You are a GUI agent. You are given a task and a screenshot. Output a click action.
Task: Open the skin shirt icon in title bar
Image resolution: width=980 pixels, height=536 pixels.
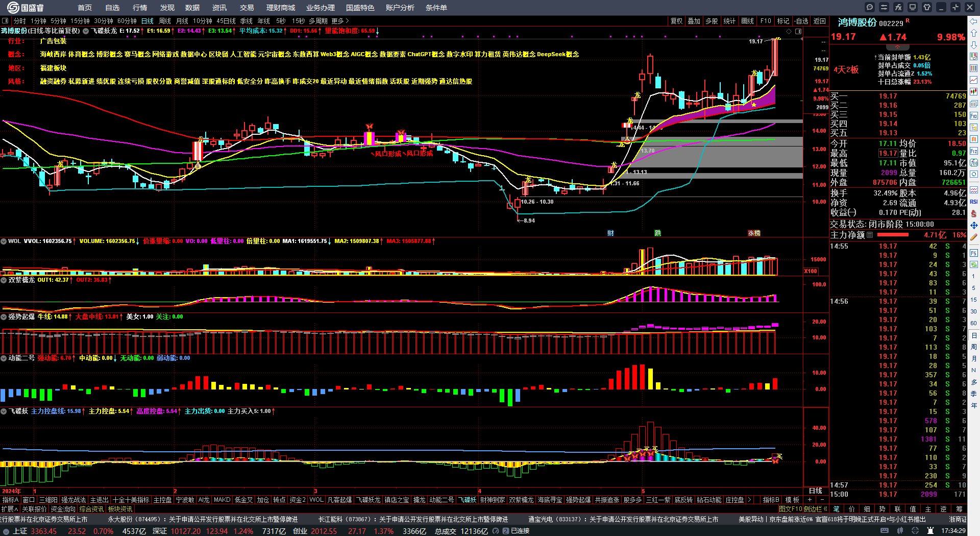(x=927, y=7)
